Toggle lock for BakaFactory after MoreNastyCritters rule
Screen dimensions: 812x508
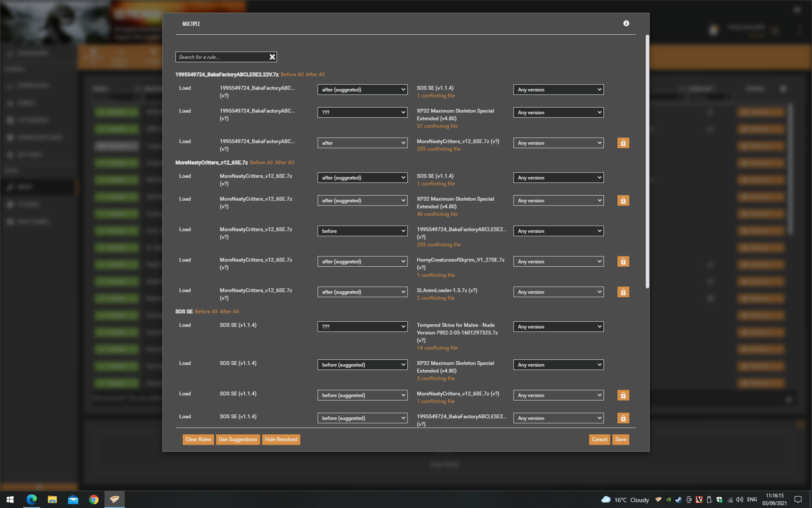[x=623, y=143]
